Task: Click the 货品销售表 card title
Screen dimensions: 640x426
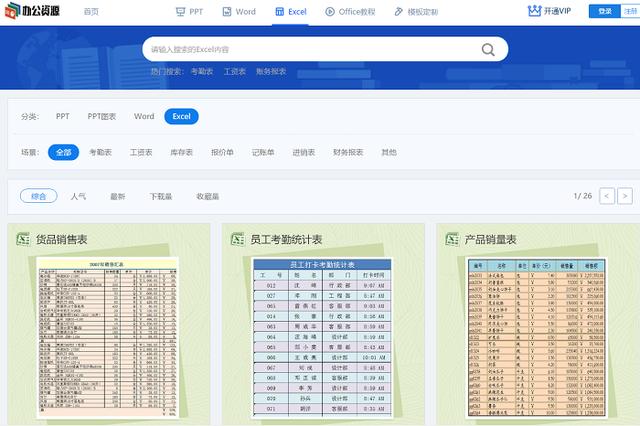Action: (x=62, y=240)
